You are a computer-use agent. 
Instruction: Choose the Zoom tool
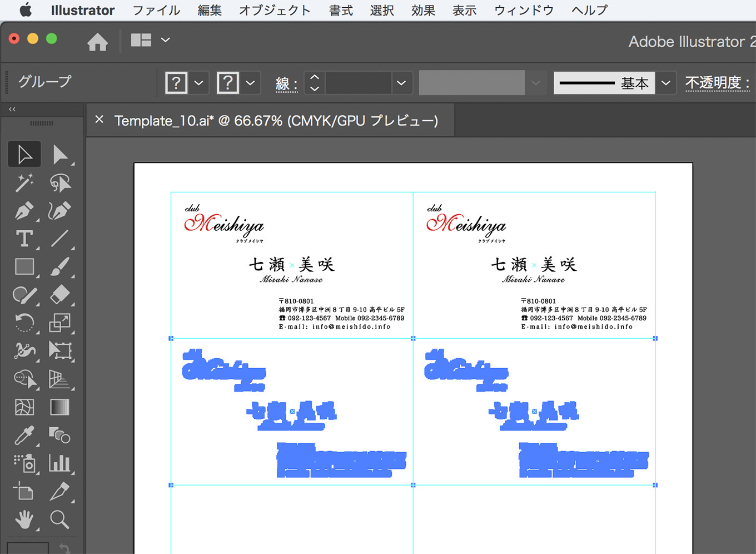click(60, 520)
